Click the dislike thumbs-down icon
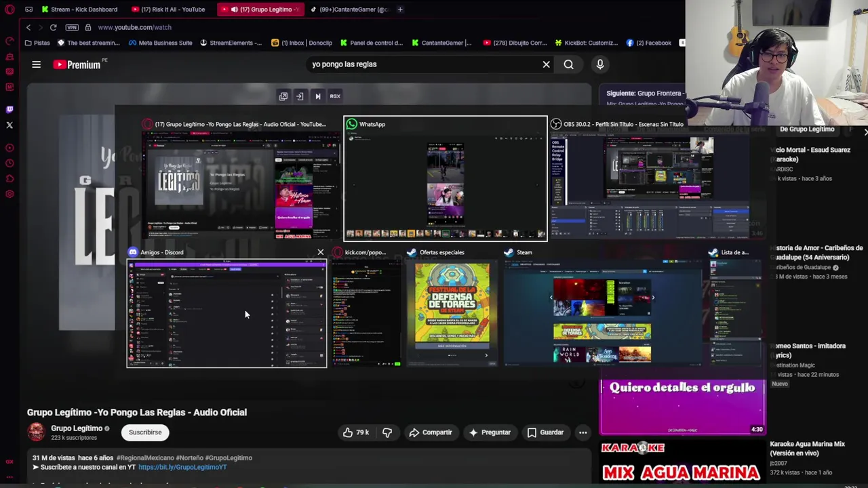Viewport: 868px width, 488px height. tap(387, 432)
